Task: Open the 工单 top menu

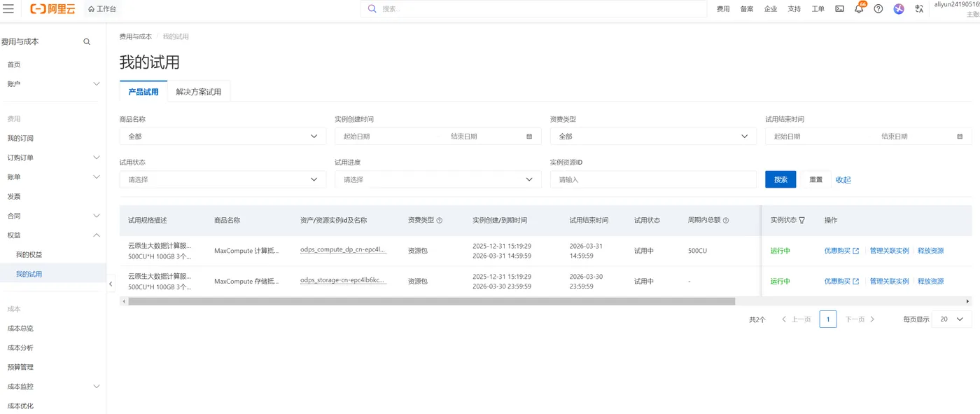Action: (x=818, y=9)
